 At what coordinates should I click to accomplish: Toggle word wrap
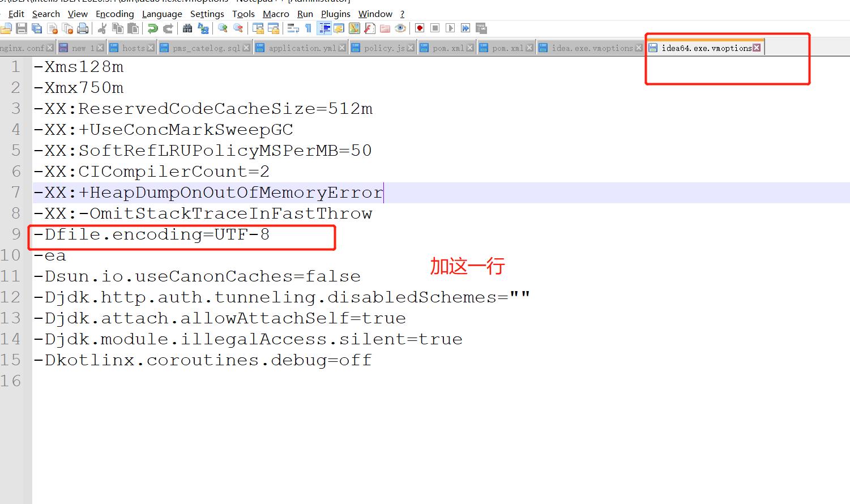[x=293, y=28]
